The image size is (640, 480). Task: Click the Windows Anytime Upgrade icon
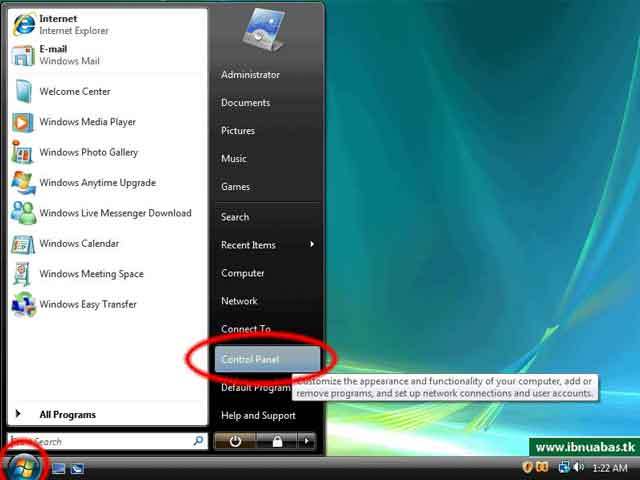[x=23, y=182]
